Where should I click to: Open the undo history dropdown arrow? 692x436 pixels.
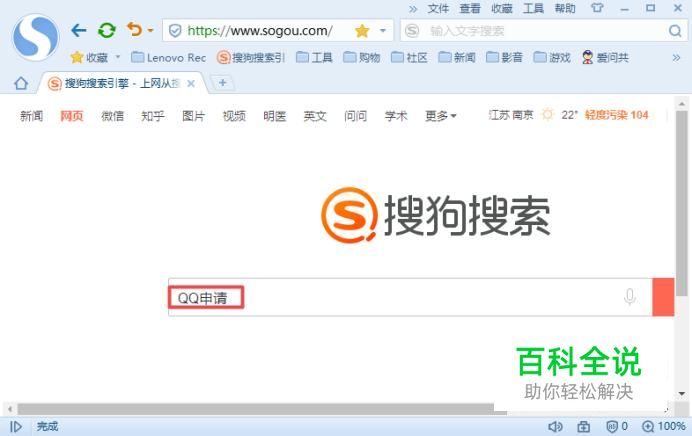tap(150, 30)
